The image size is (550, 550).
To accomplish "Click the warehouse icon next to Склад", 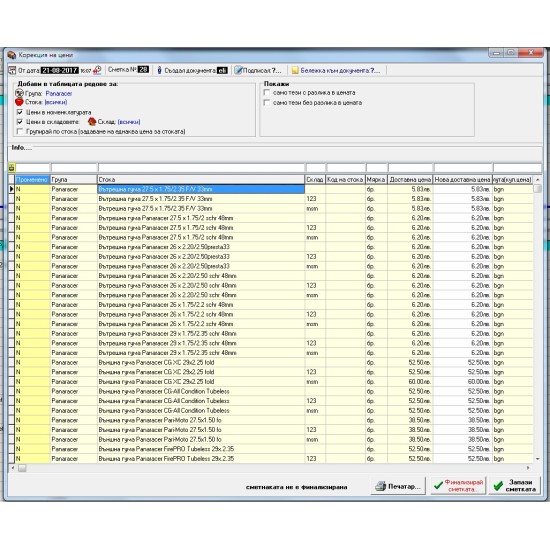I will coord(92,122).
